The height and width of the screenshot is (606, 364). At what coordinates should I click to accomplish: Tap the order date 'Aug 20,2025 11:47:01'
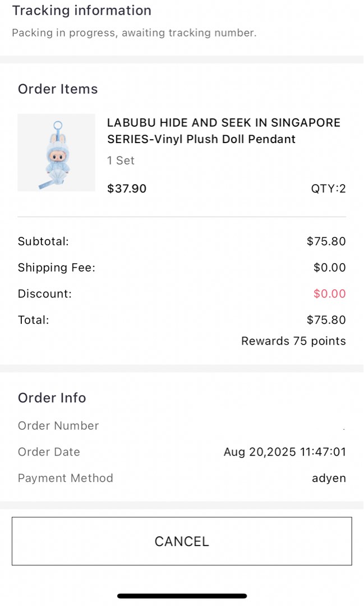284,452
